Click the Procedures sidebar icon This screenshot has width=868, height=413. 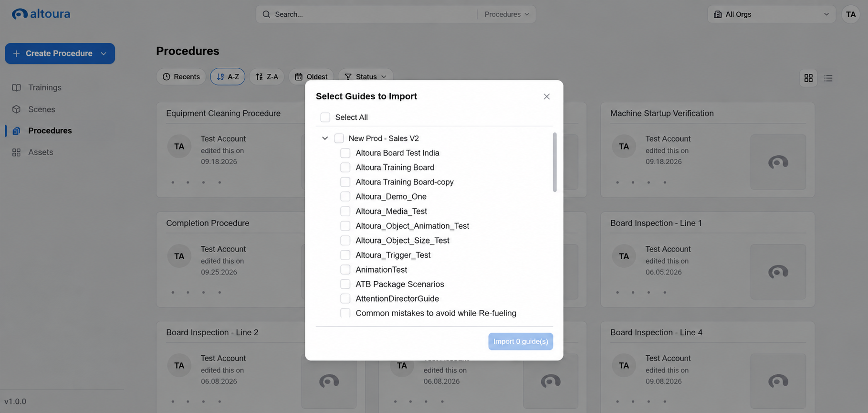(x=17, y=131)
